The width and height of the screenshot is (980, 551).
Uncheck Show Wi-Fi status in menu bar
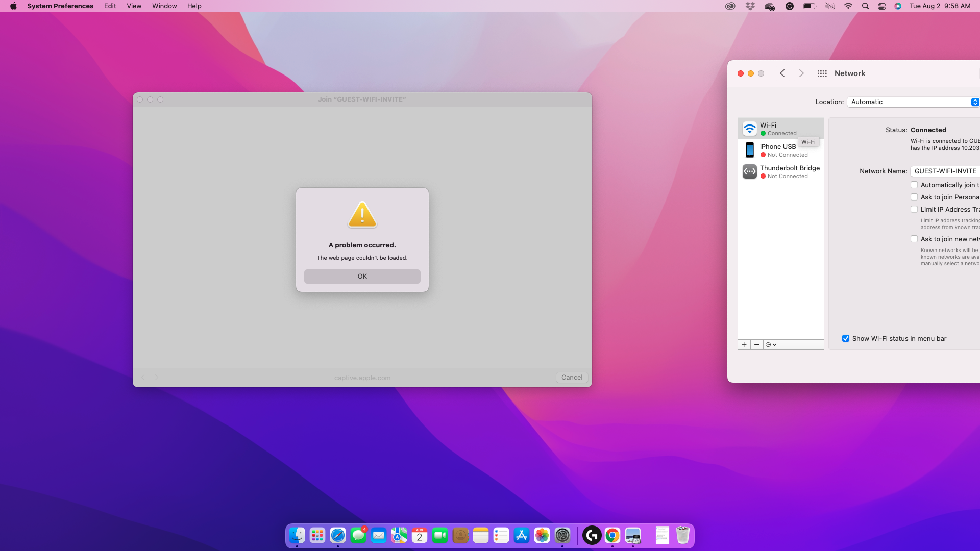click(846, 339)
